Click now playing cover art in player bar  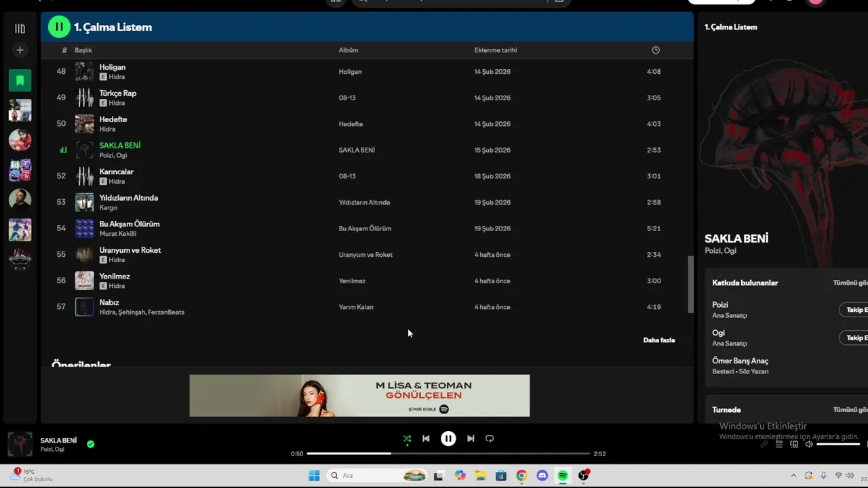[20, 445]
